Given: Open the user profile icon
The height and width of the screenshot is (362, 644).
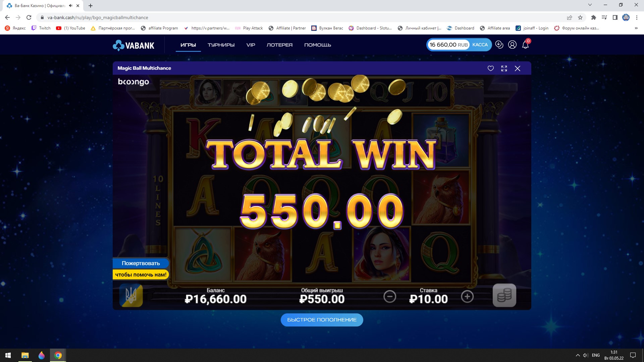Looking at the screenshot, I should click(512, 45).
